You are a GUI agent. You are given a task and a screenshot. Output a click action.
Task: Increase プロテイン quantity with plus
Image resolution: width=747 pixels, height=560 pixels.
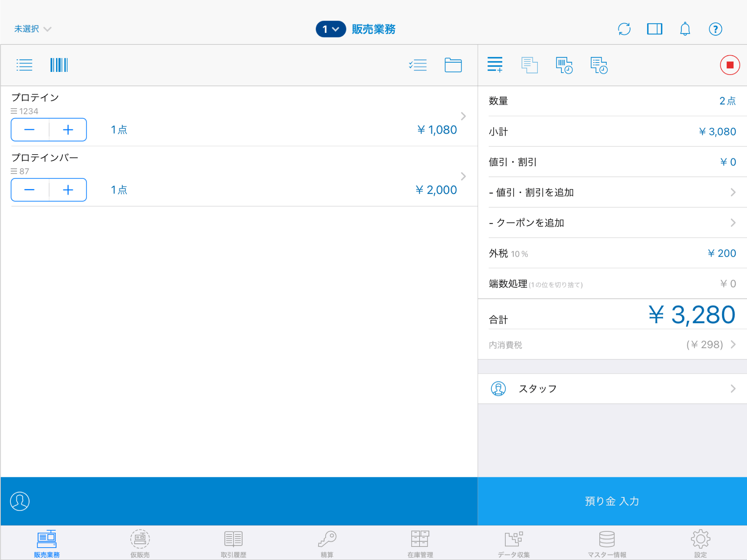click(68, 130)
